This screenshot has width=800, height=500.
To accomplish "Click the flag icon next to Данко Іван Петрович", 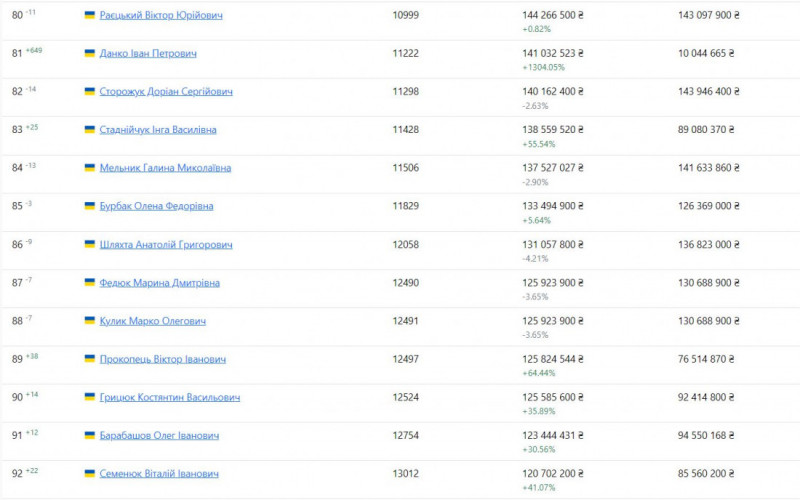I will 90,54.
